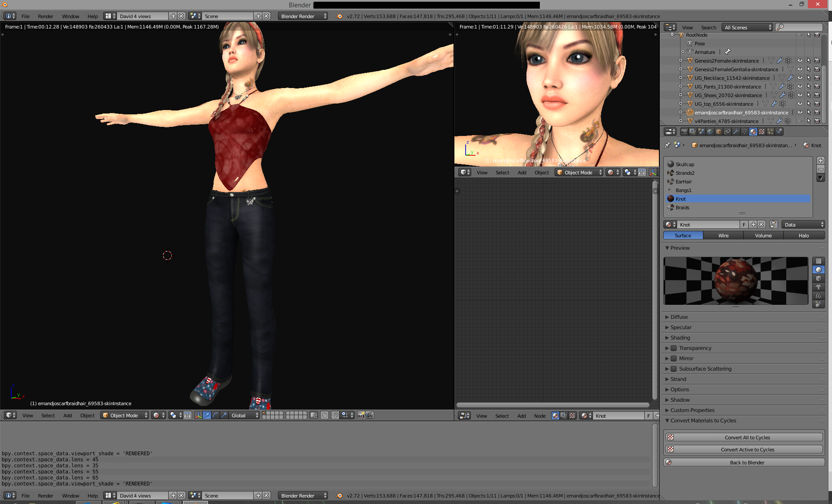Enable the Subsurface Scattering checkbox
Image resolution: width=832 pixels, height=504 pixels.
click(x=674, y=369)
